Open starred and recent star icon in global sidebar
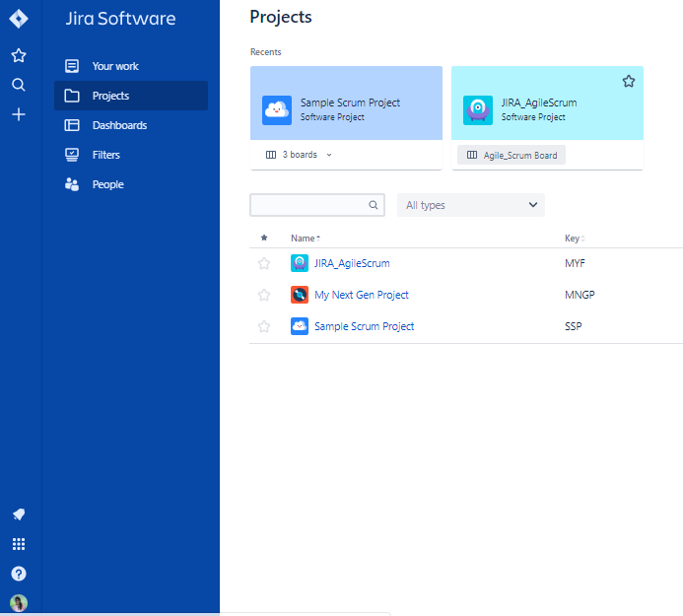This screenshot has width=683, height=616. click(19, 55)
